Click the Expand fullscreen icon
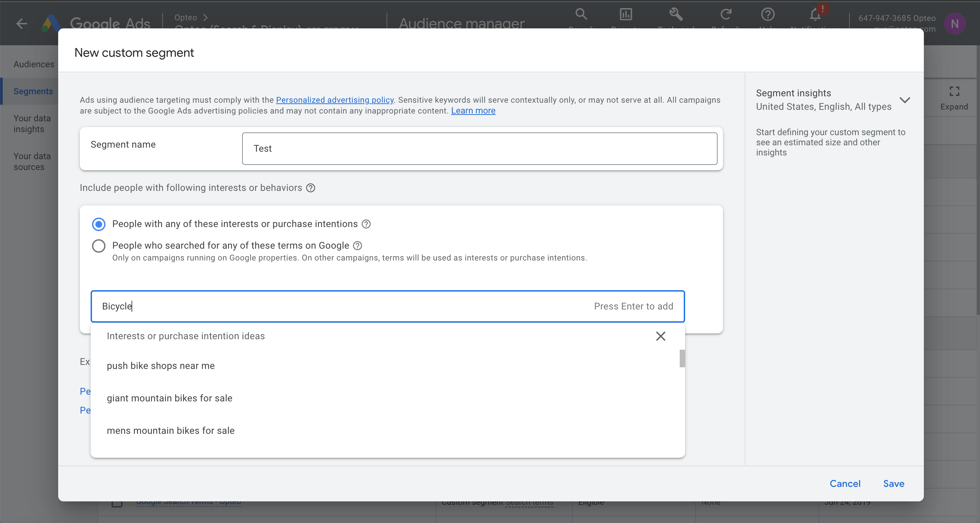Viewport: 980px width, 523px height. [x=954, y=91]
